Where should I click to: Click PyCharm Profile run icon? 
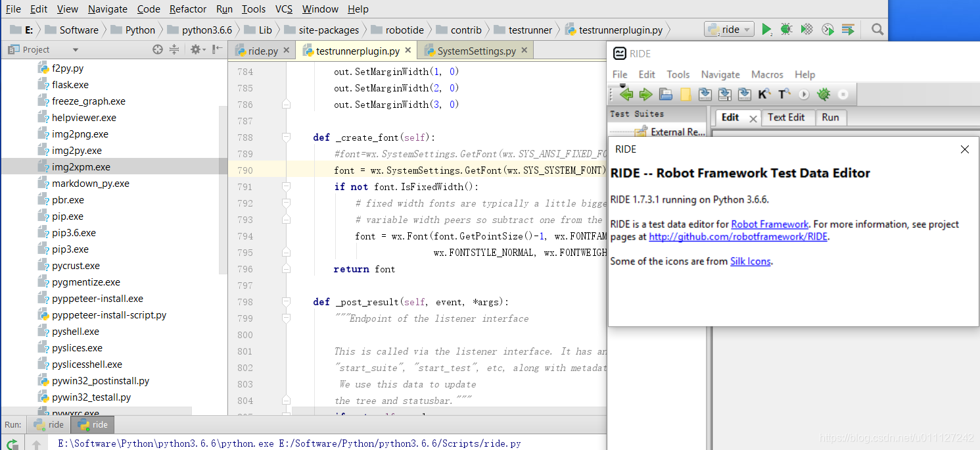[828, 29]
